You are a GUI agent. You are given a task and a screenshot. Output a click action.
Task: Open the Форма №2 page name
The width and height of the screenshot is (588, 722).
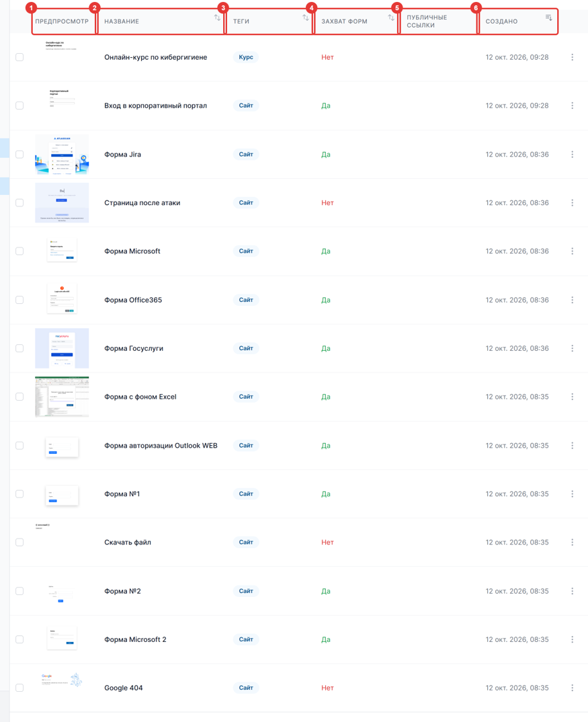(122, 591)
